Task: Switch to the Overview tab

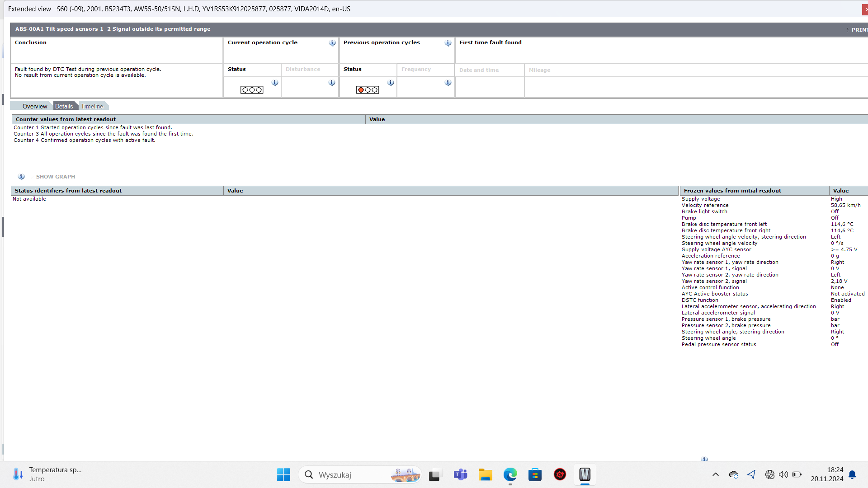Action: click(x=34, y=106)
